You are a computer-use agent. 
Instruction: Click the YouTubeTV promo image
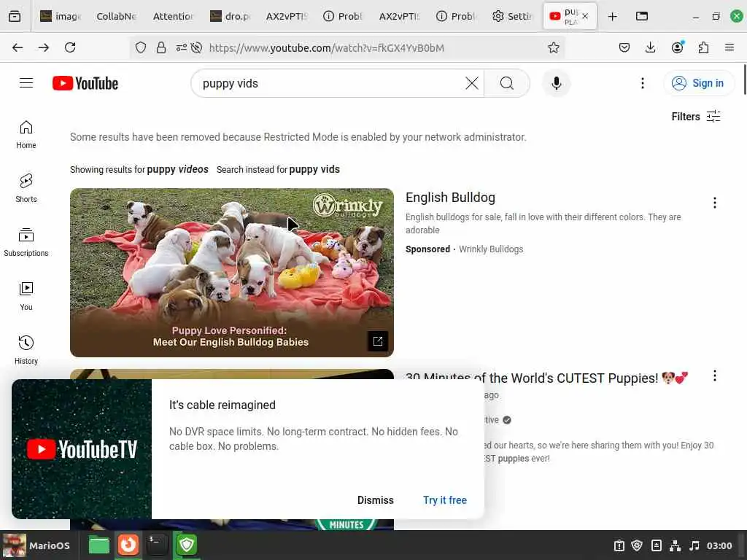(82, 449)
